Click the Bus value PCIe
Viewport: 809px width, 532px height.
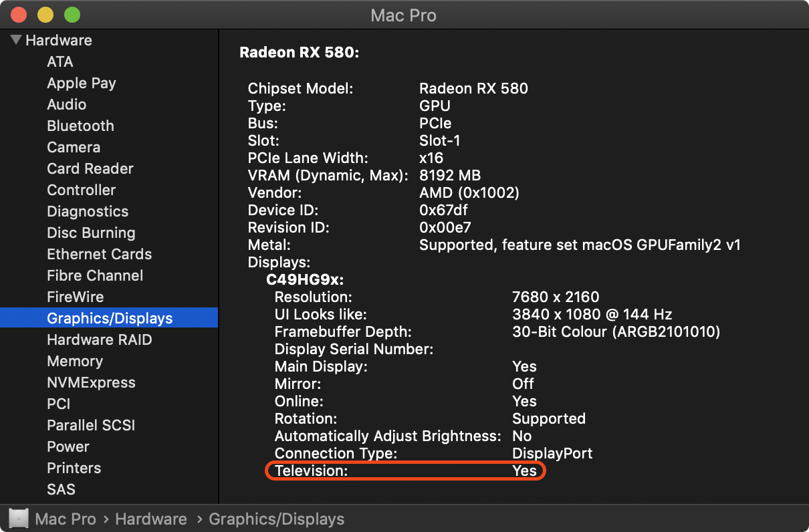[x=435, y=123]
